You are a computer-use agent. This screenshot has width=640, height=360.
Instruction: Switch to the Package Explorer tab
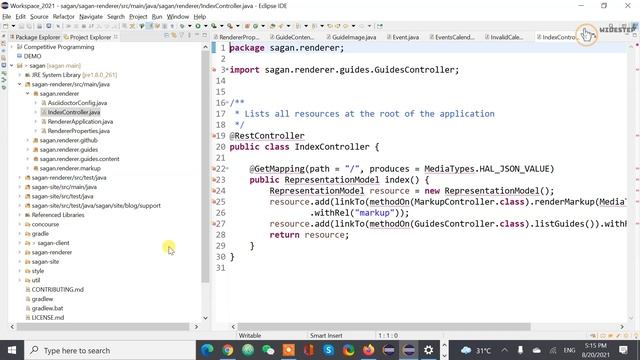point(35,37)
